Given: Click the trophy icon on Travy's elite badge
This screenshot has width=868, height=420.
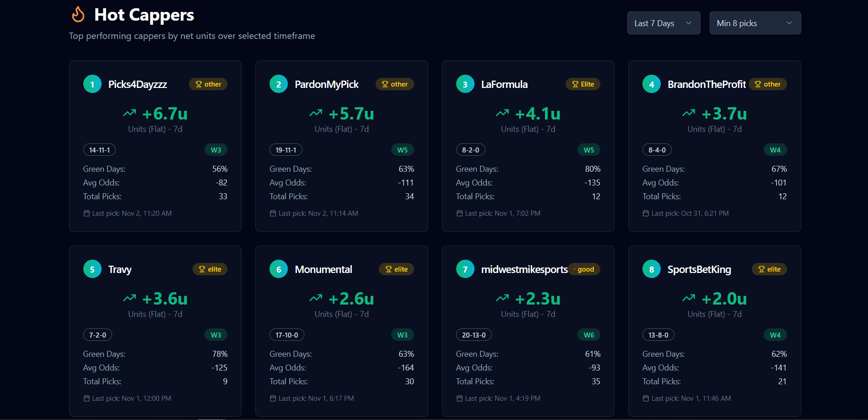Looking at the screenshot, I should [x=202, y=269].
